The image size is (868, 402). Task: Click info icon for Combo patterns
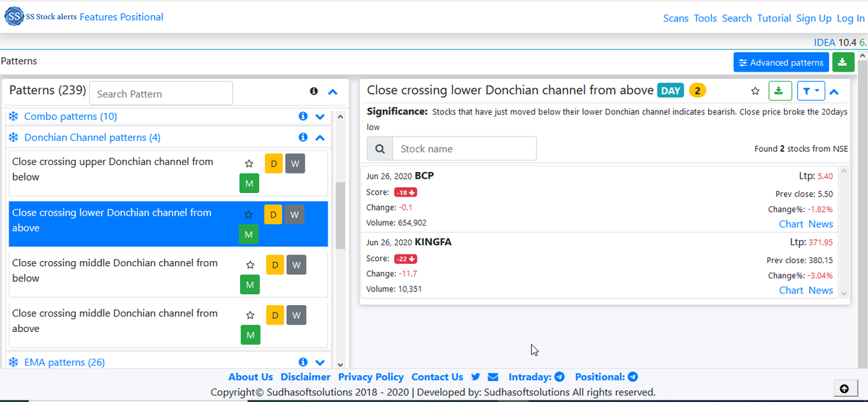click(x=304, y=116)
